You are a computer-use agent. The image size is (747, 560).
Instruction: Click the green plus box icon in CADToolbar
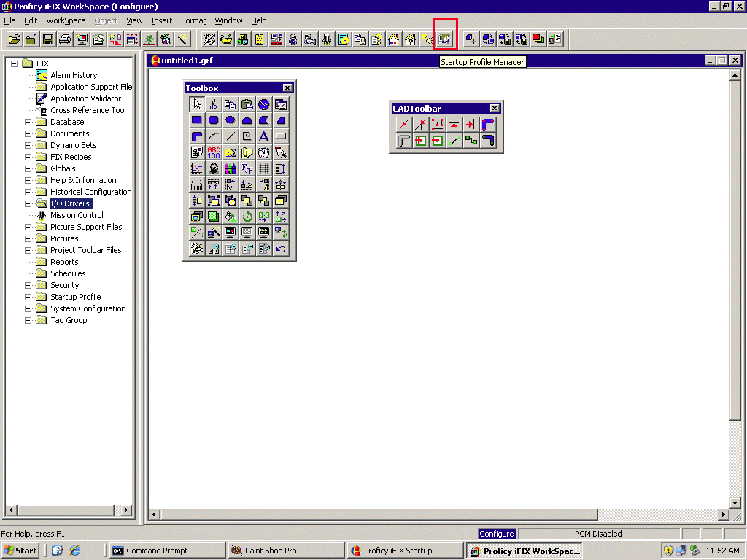(x=420, y=141)
